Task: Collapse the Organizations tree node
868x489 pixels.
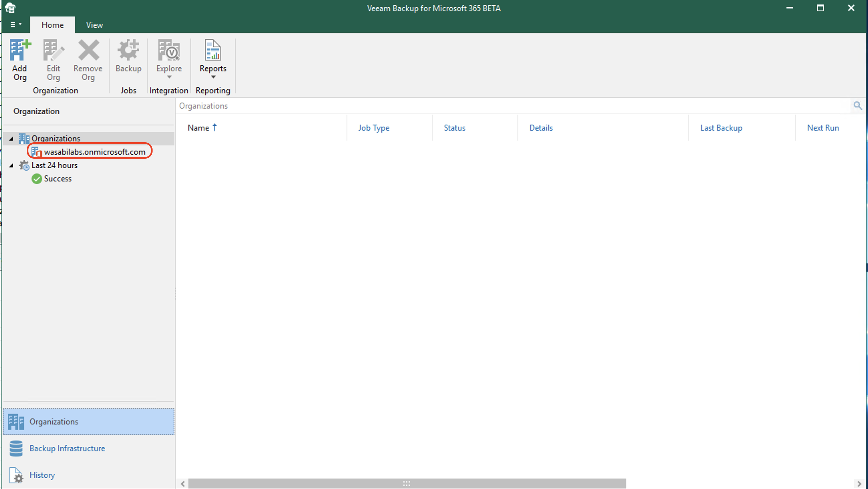Action: click(x=11, y=139)
